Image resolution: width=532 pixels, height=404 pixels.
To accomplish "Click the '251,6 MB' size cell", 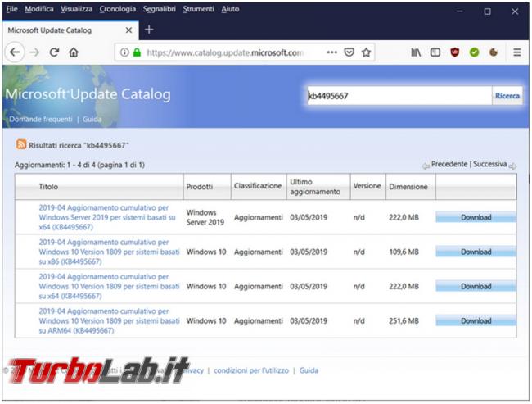I will tap(404, 320).
